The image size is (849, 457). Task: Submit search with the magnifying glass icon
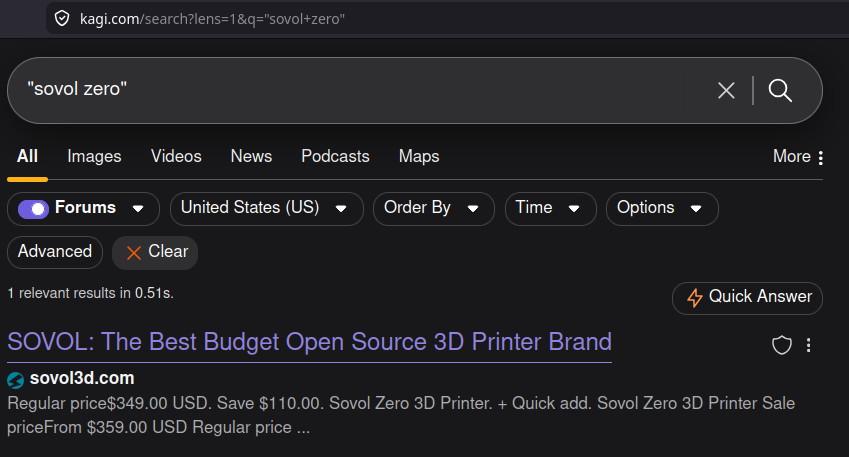click(x=780, y=90)
